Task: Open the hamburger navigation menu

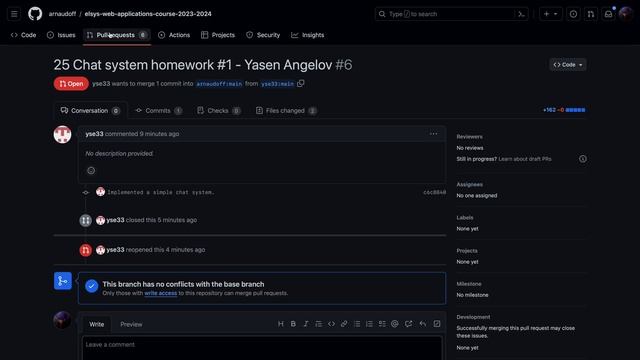Action: pos(14,14)
